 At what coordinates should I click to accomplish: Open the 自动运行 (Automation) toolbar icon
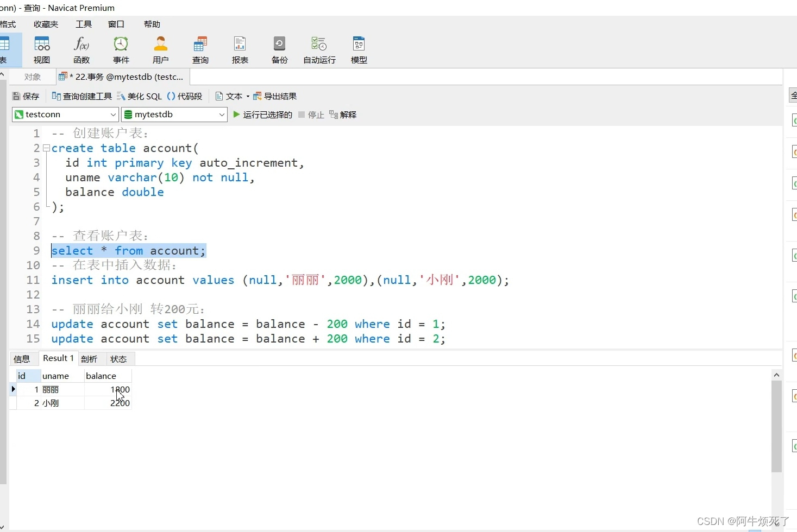319,50
